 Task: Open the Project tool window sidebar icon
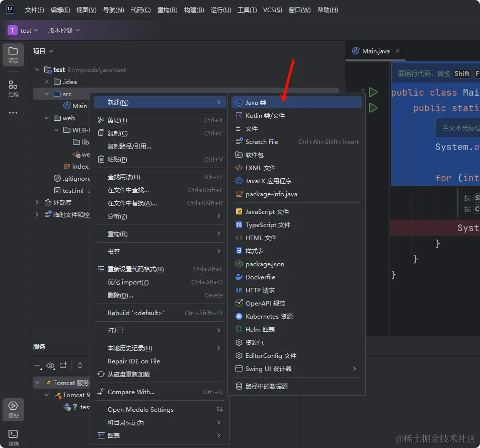coord(13,54)
